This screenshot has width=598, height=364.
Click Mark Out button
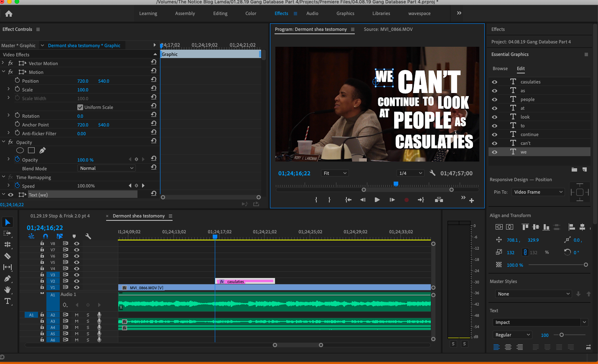pyautogui.click(x=330, y=200)
